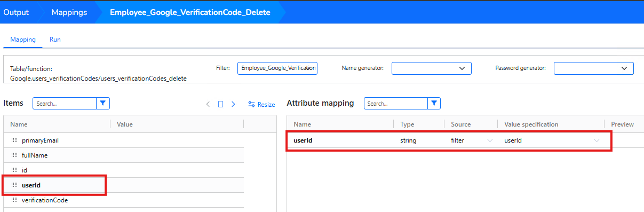The image size is (644, 212).
Task: Click the drag handle icon beside id
Action: (x=14, y=170)
